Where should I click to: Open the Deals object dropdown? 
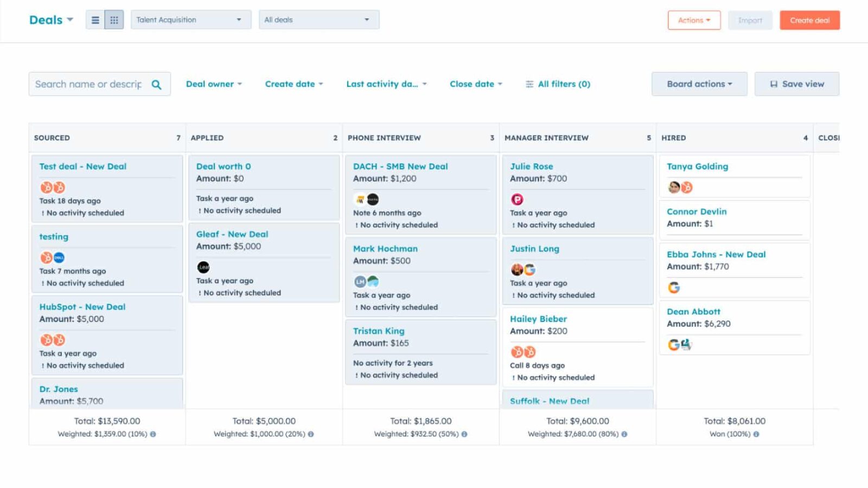51,20
